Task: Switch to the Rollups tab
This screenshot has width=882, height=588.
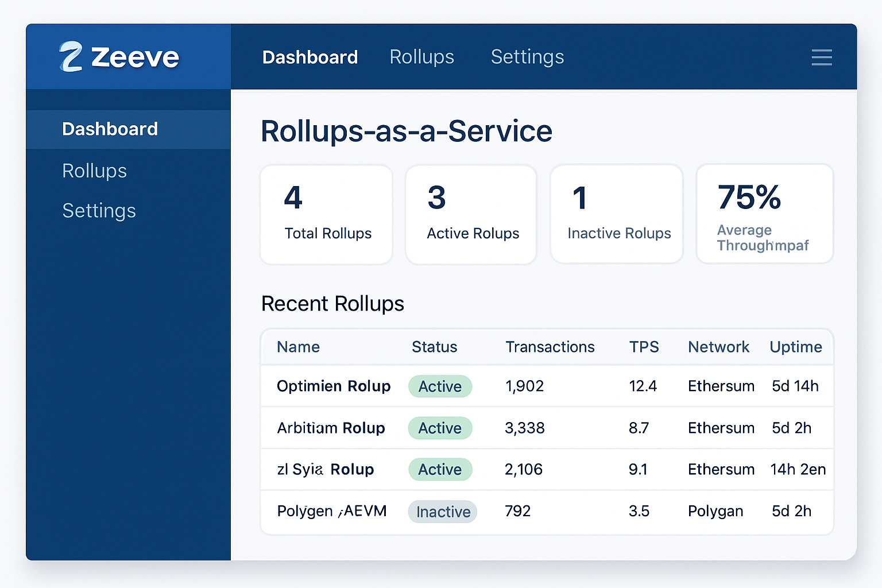Action: 421,57
